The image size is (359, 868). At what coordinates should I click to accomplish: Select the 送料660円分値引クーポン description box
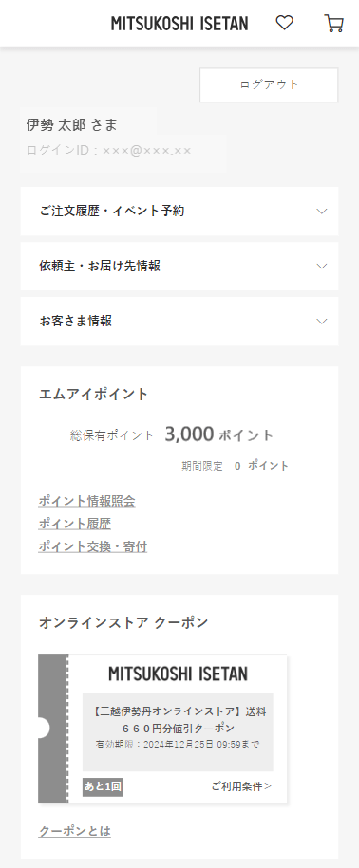178,731
